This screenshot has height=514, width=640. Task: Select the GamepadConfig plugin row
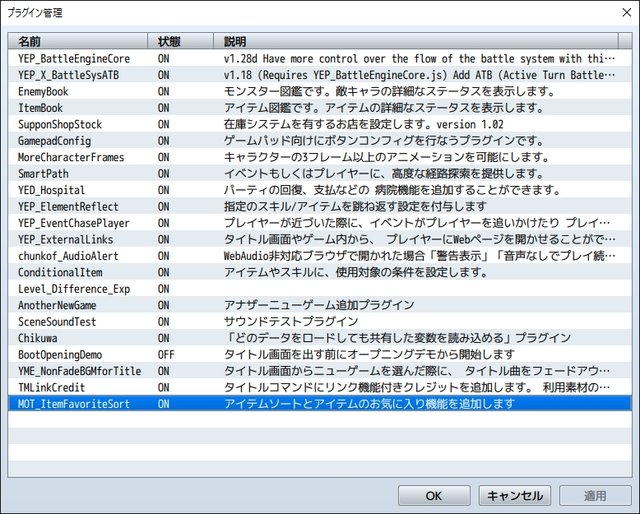[320, 141]
